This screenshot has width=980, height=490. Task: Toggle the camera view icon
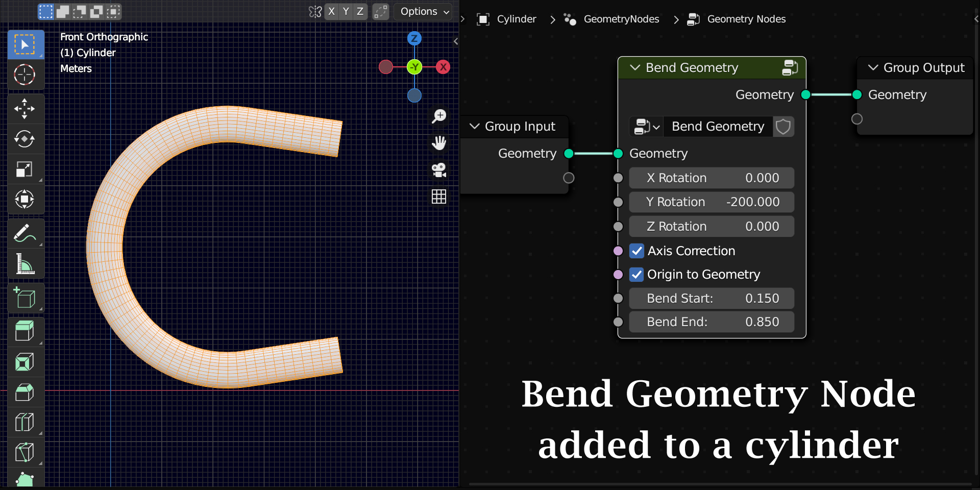pos(439,170)
